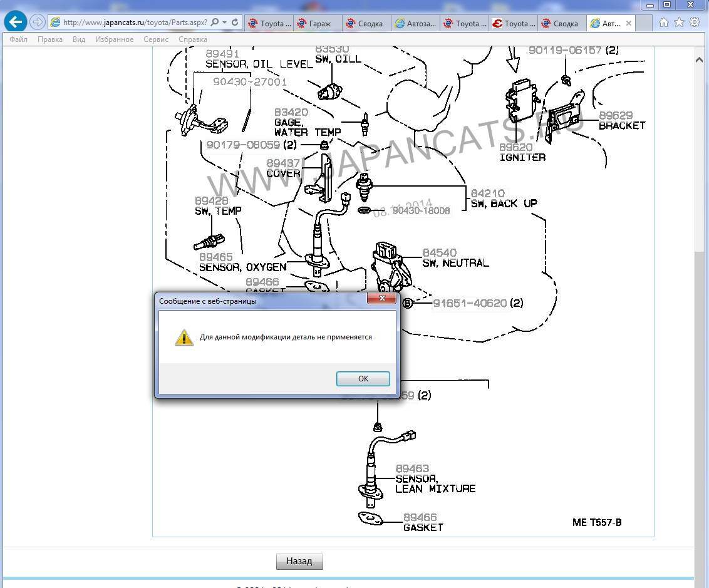
Task: Open the Избранное menu
Action: 114,39
